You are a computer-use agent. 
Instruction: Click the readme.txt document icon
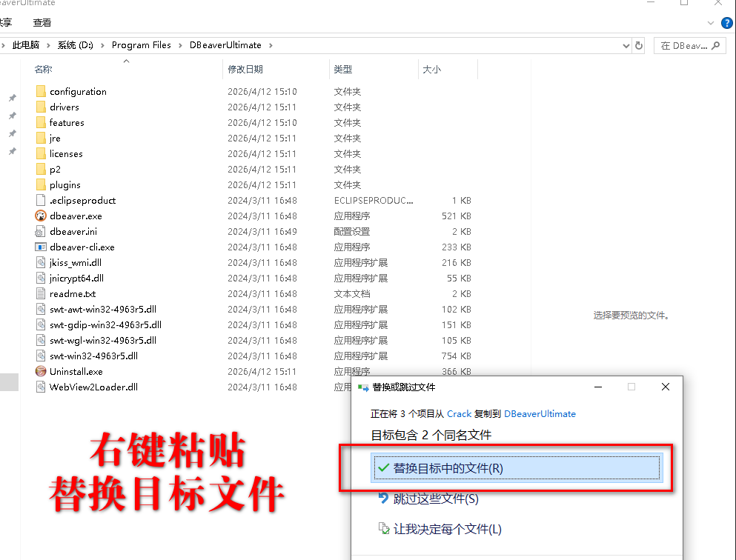(x=41, y=293)
